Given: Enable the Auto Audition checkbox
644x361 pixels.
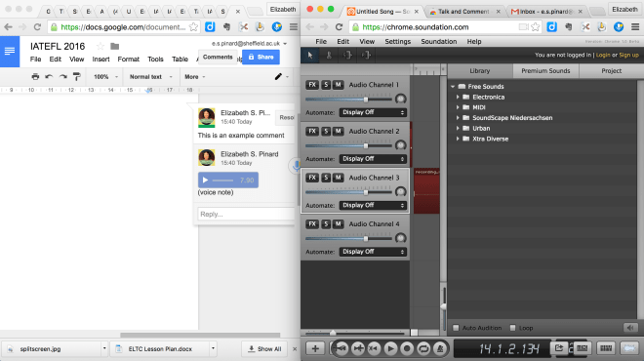Looking at the screenshot, I should (x=456, y=328).
